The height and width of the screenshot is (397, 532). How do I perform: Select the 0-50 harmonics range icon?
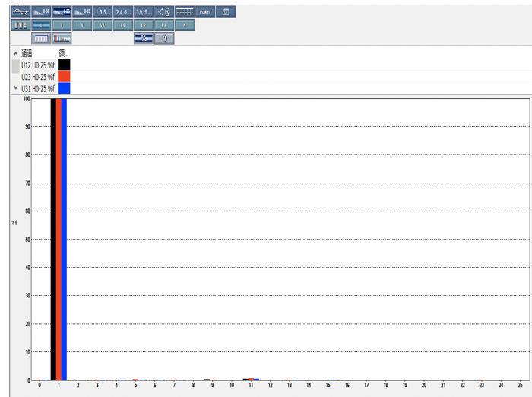click(x=41, y=12)
